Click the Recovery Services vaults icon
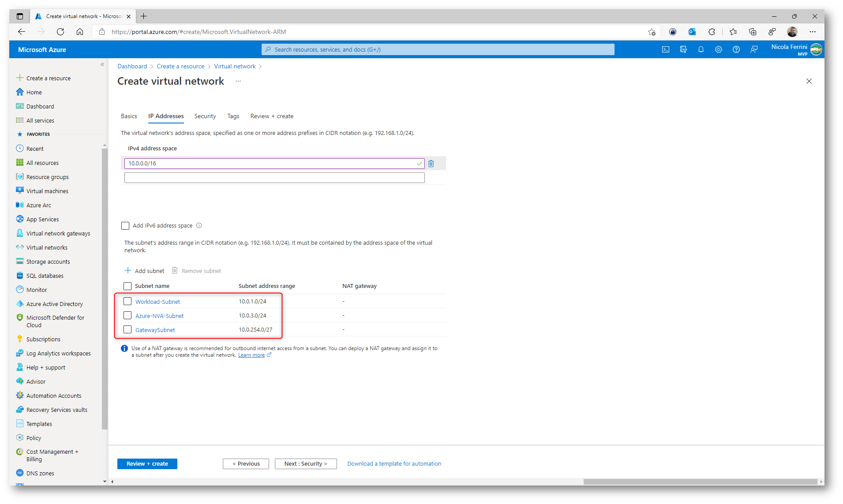Image resolution: width=843 pixels, height=504 pixels. (x=20, y=410)
